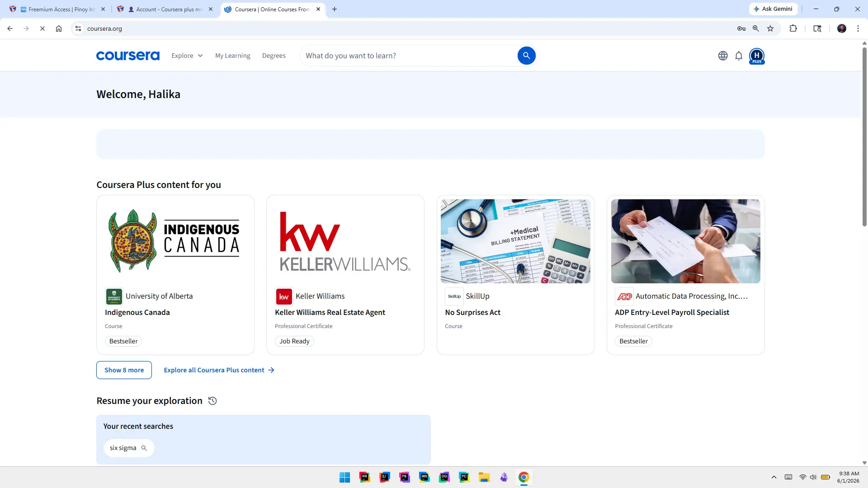Go to My Learning
The height and width of the screenshot is (488, 868).
point(232,56)
